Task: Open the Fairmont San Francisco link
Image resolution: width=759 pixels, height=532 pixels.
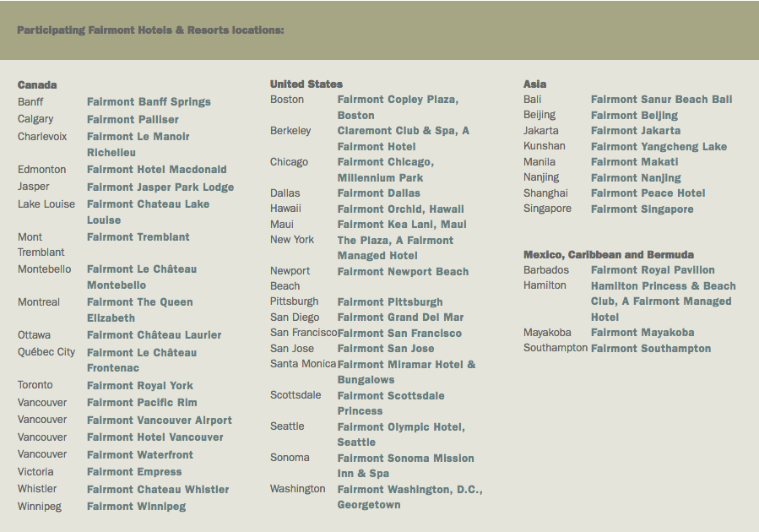Action: click(x=399, y=334)
